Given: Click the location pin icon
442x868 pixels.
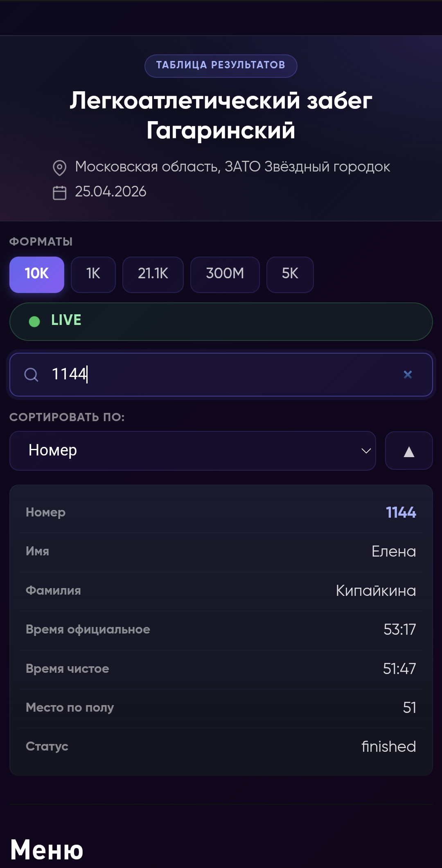Looking at the screenshot, I should pyautogui.click(x=60, y=168).
